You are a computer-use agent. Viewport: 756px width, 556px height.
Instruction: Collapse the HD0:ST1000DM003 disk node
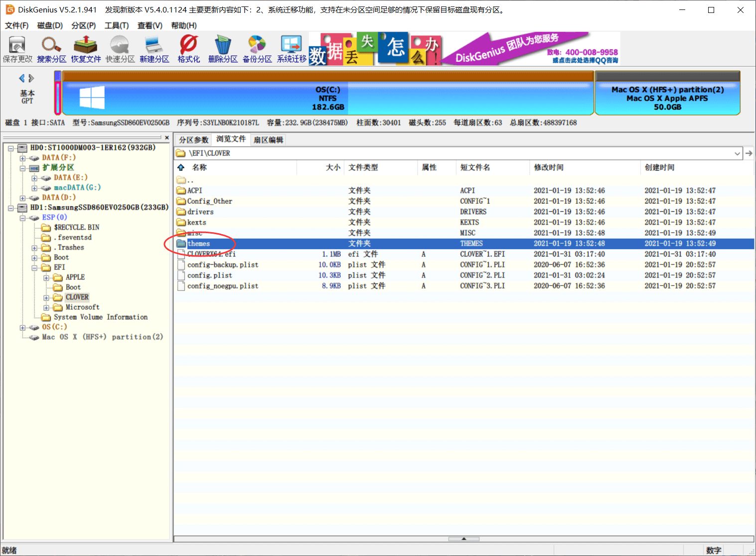coord(10,148)
